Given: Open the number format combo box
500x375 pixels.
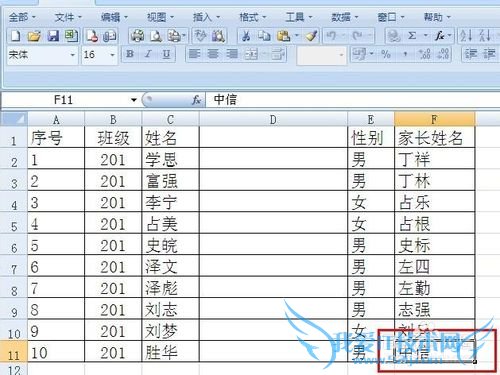Looking at the screenshot, I should 321,54.
